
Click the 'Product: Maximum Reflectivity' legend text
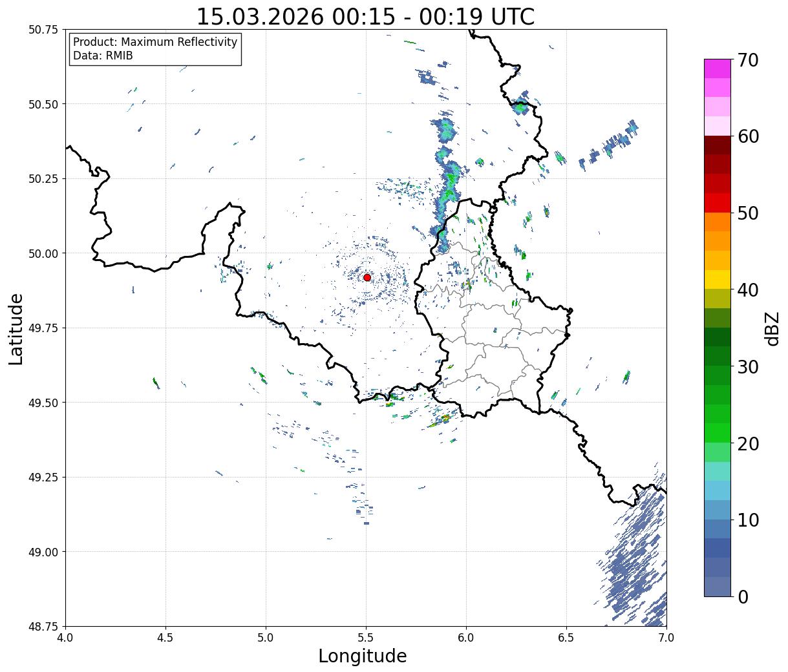155,42
